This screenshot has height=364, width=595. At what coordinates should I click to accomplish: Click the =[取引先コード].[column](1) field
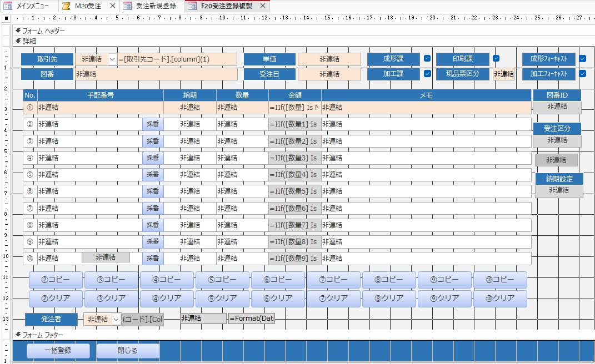pyautogui.click(x=177, y=59)
